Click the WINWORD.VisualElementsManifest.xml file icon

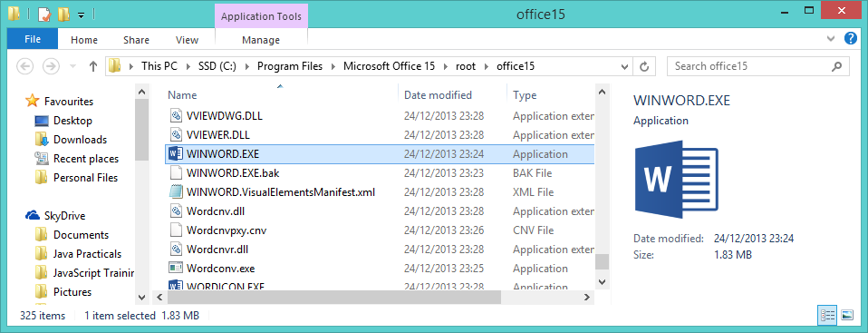click(x=176, y=191)
